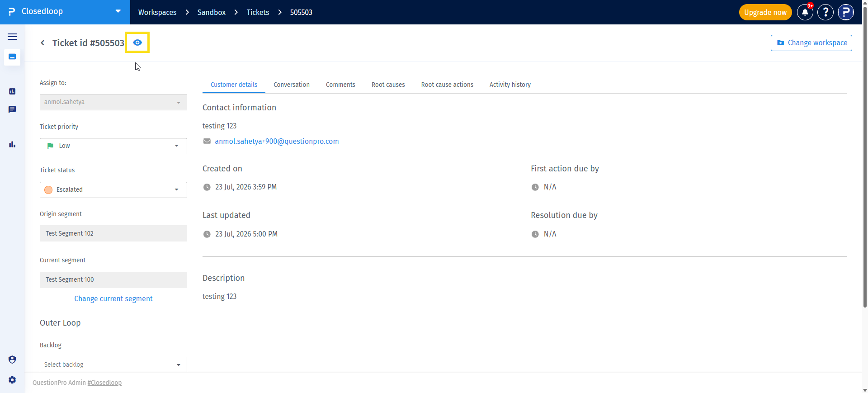This screenshot has width=868, height=393.
Task: Click the Upgrade now button
Action: 765,12
